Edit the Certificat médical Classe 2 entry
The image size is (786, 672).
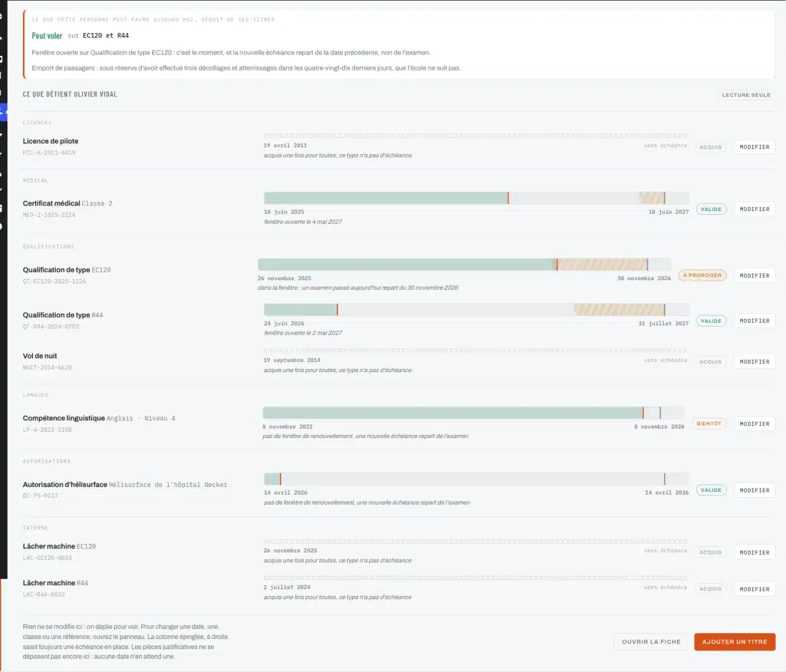pos(754,209)
